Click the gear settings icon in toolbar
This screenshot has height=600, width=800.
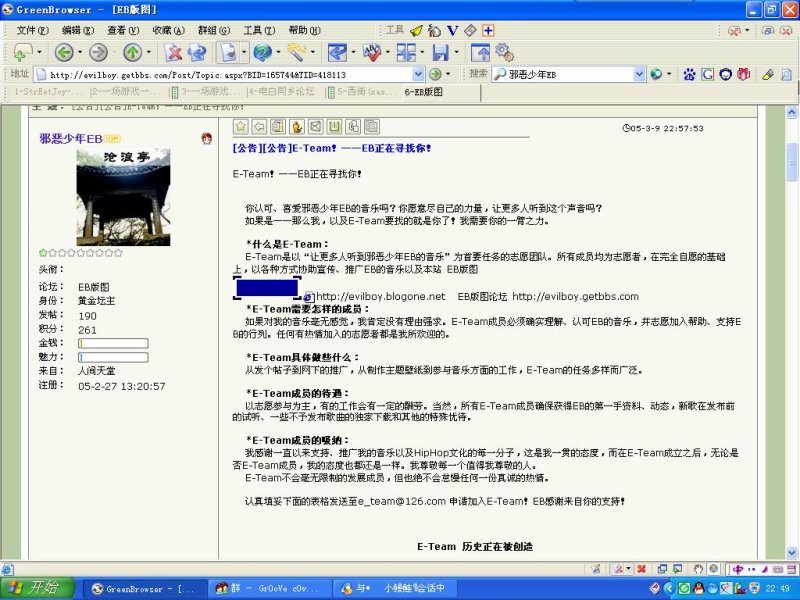pos(504,51)
